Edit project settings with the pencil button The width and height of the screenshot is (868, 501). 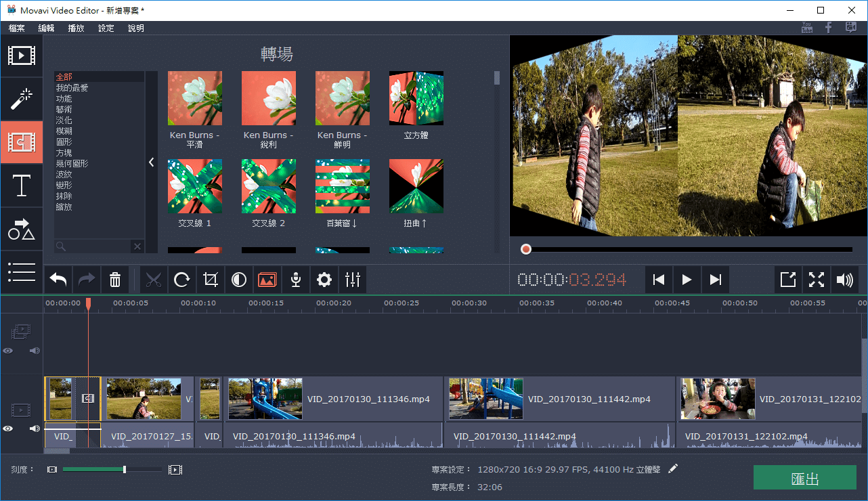pos(672,468)
